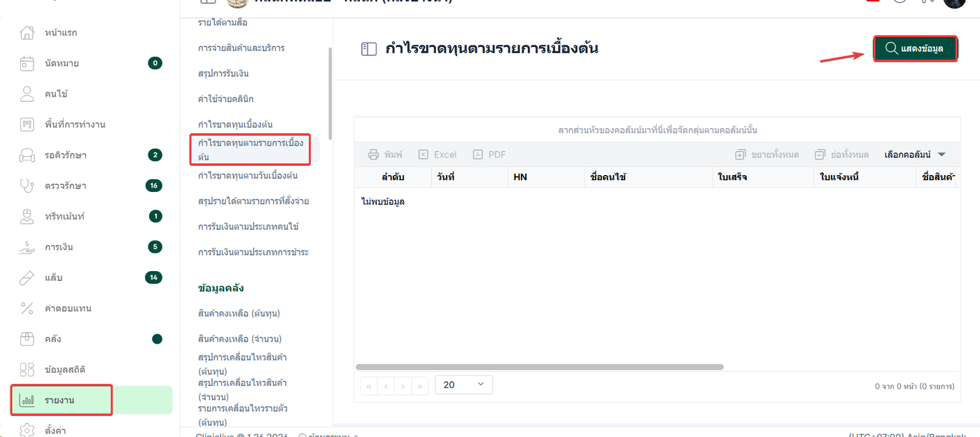Open ทรีทเมนท์ treatment icon
Image resolution: width=980 pixels, height=437 pixels.
(x=27, y=216)
